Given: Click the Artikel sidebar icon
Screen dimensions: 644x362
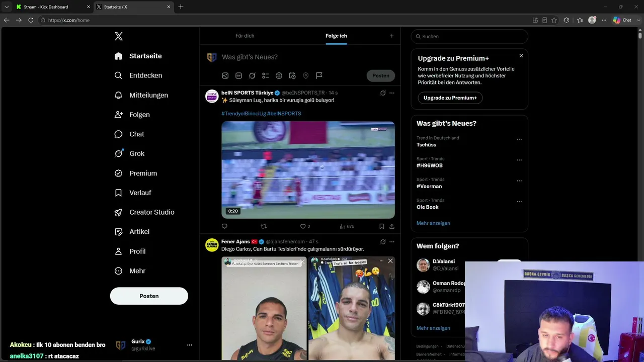Looking at the screenshot, I should (x=118, y=232).
